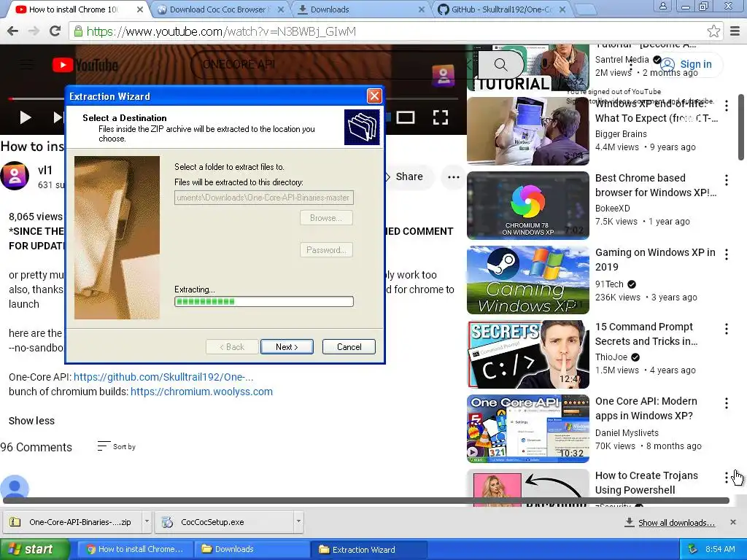The width and height of the screenshot is (747, 560).
Task: Open the Chrome hamburger menu
Action: (735, 31)
